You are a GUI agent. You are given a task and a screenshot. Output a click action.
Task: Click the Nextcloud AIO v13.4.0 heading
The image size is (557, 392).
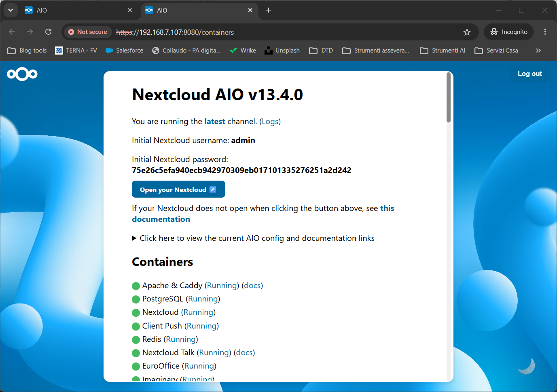[x=217, y=95]
